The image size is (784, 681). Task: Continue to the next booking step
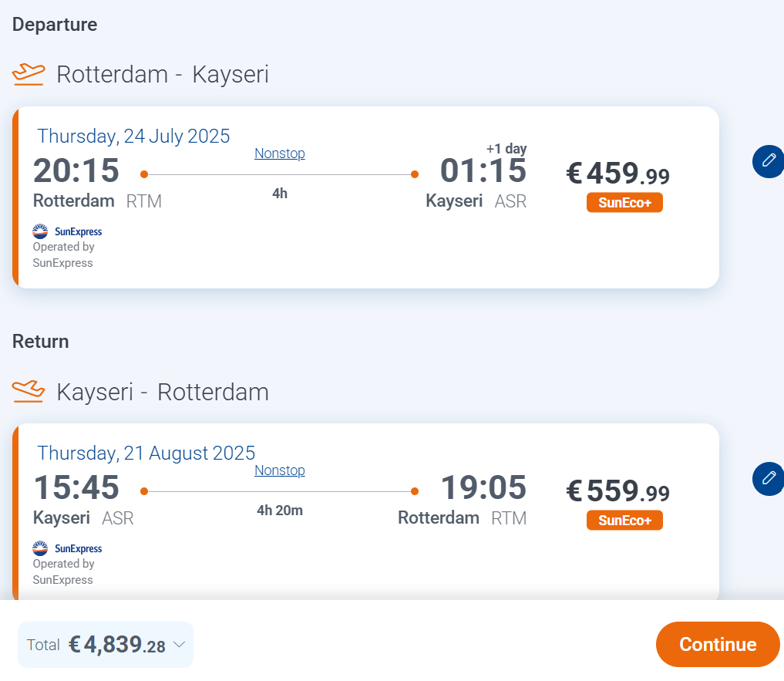(718, 644)
